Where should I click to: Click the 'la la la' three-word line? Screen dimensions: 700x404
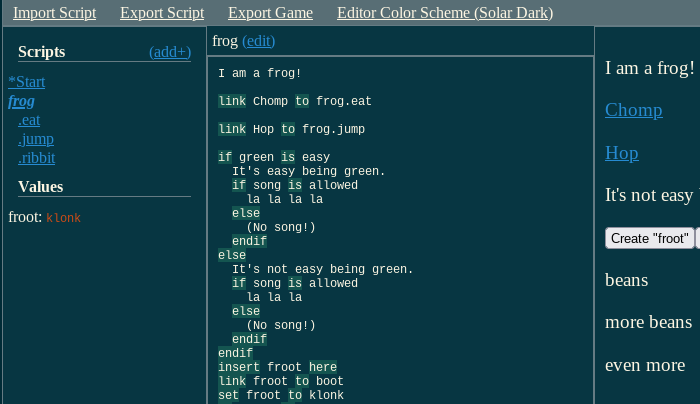tap(274, 297)
